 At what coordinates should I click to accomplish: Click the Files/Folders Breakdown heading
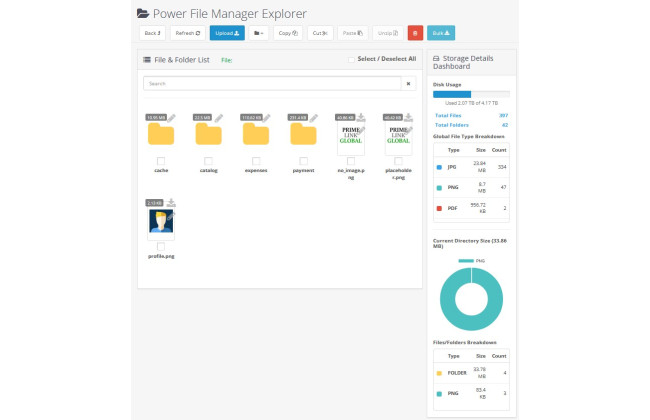point(465,342)
